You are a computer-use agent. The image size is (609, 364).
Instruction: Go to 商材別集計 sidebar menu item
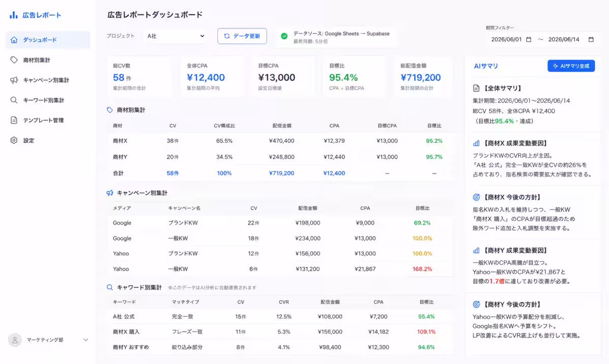tap(48, 60)
